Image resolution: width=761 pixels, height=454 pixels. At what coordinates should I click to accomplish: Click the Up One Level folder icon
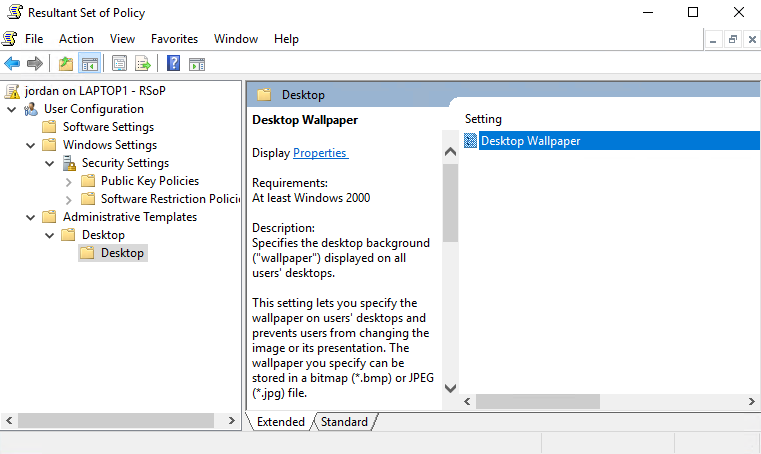click(66, 64)
